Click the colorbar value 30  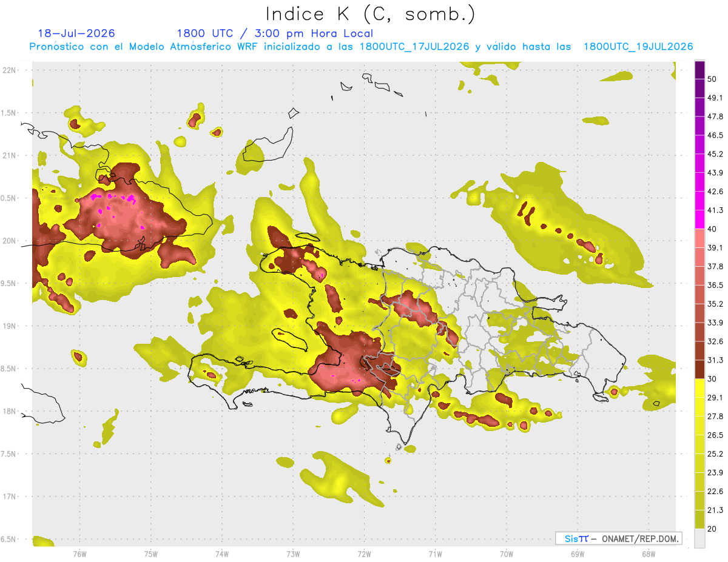coord(712,379)
